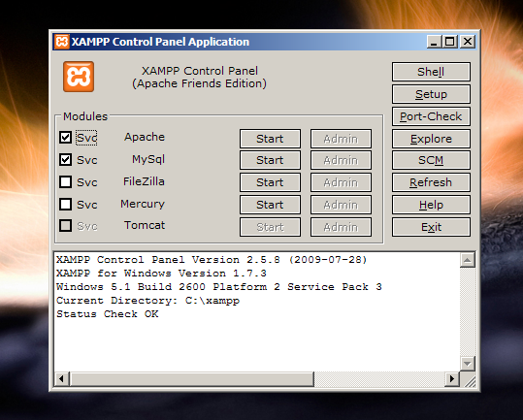Click the XAMPP title bar icon
The image size is (523, 420).
coord(62,42)
